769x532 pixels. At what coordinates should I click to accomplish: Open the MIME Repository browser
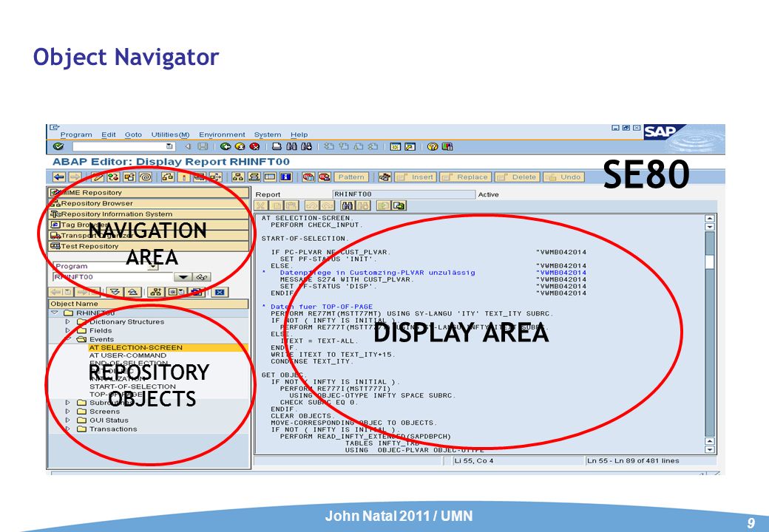point(149,193)
